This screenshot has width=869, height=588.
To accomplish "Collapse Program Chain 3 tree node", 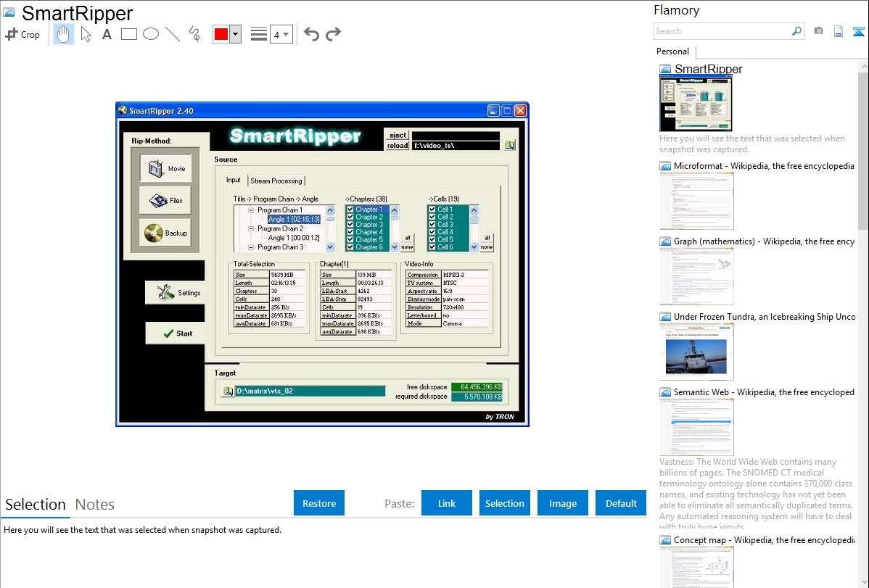I will point(251,247).
